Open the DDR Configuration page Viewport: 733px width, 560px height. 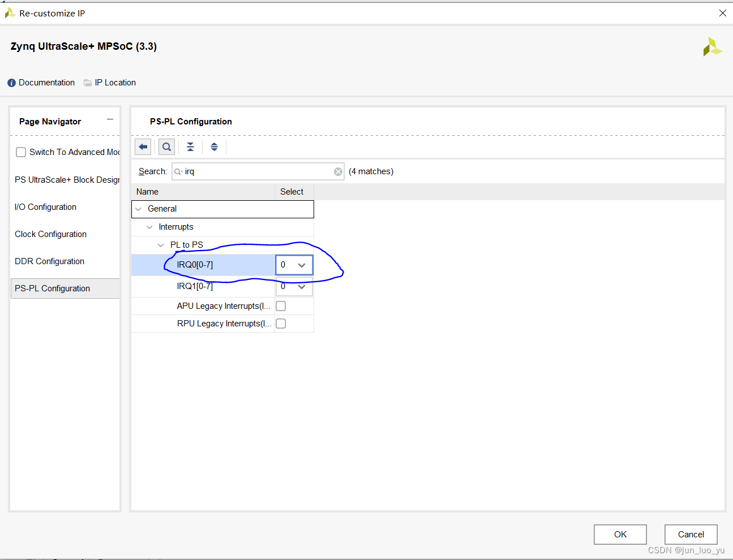(x=49, y=261)
